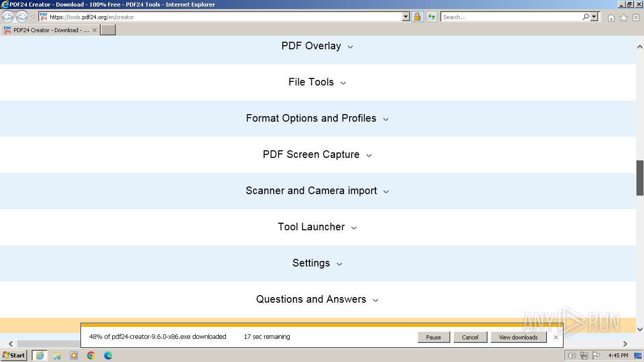Click the Action Center flag icon
644x362 pixels.
click(596, 355)
